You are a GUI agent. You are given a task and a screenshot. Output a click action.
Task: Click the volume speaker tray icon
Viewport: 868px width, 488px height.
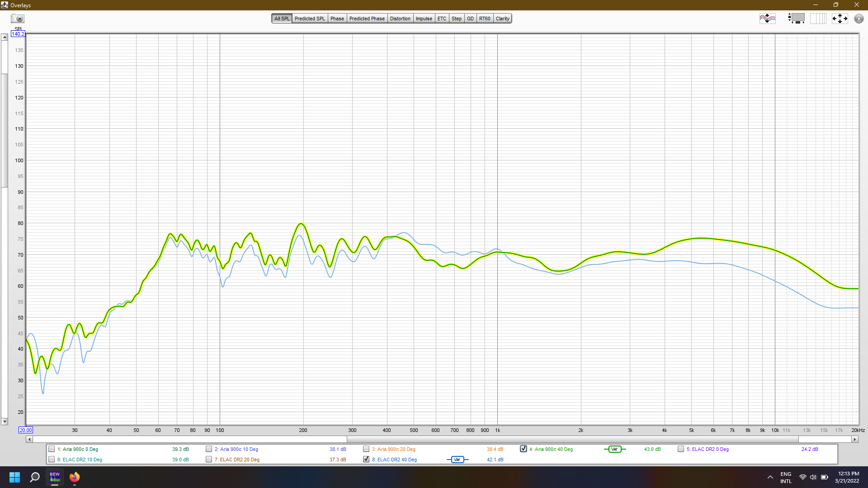[x=813, y=477]
